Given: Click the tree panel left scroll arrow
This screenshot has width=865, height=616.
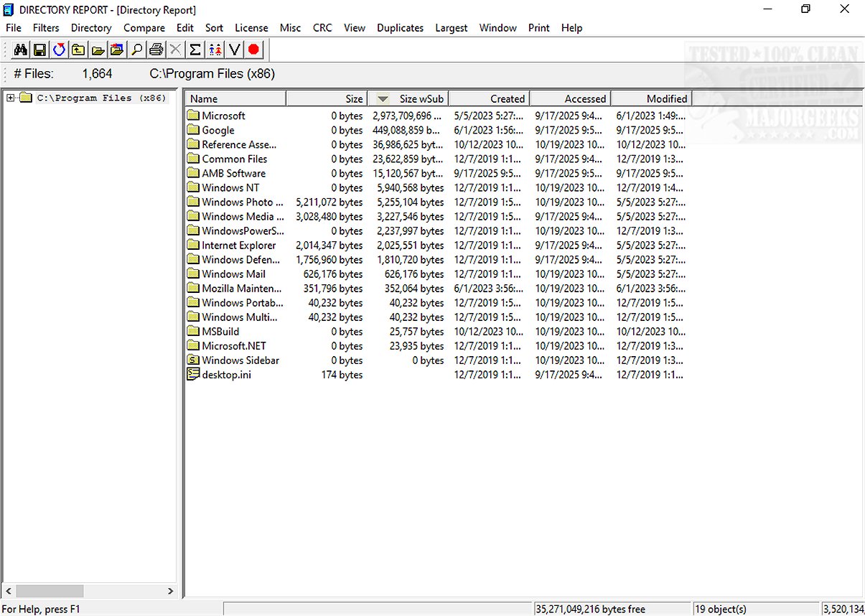Looking at the screenshot, I should pyautogui.click(x=8, y=591).
